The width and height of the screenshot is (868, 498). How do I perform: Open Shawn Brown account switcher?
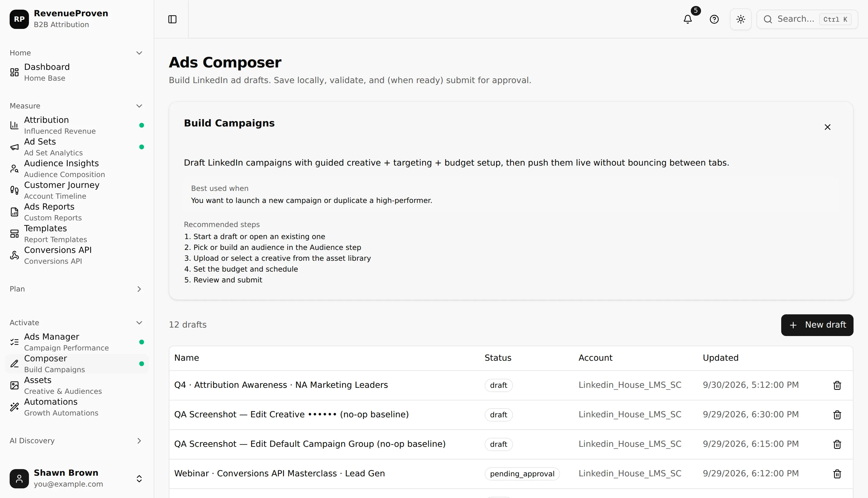pyautogui.click(x=77, y=478)
